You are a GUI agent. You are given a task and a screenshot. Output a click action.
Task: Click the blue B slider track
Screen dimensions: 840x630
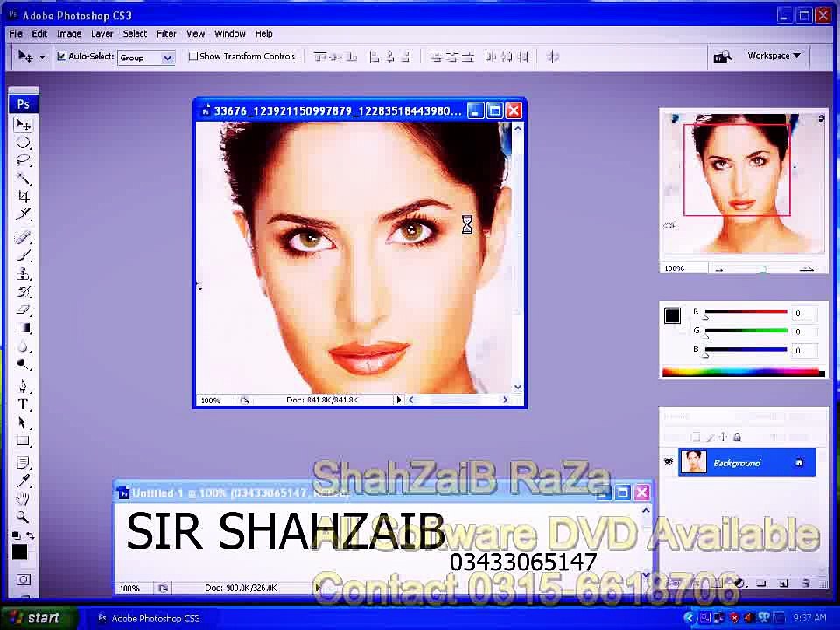745,349
